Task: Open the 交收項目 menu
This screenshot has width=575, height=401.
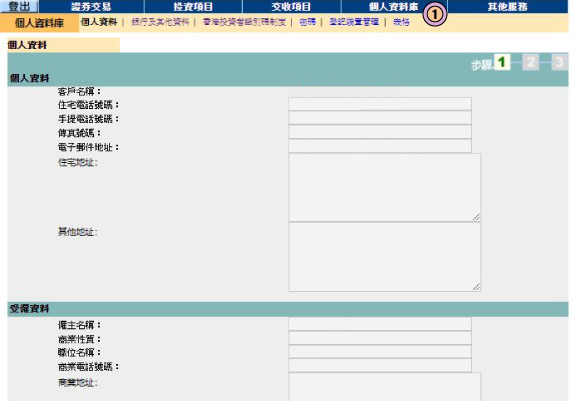Action: pos(291,6)
